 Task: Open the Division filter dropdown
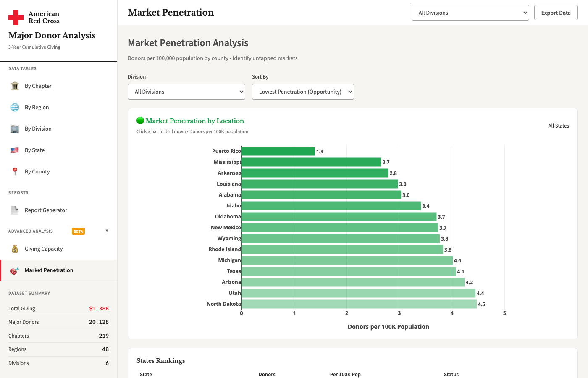click(186, 92)
